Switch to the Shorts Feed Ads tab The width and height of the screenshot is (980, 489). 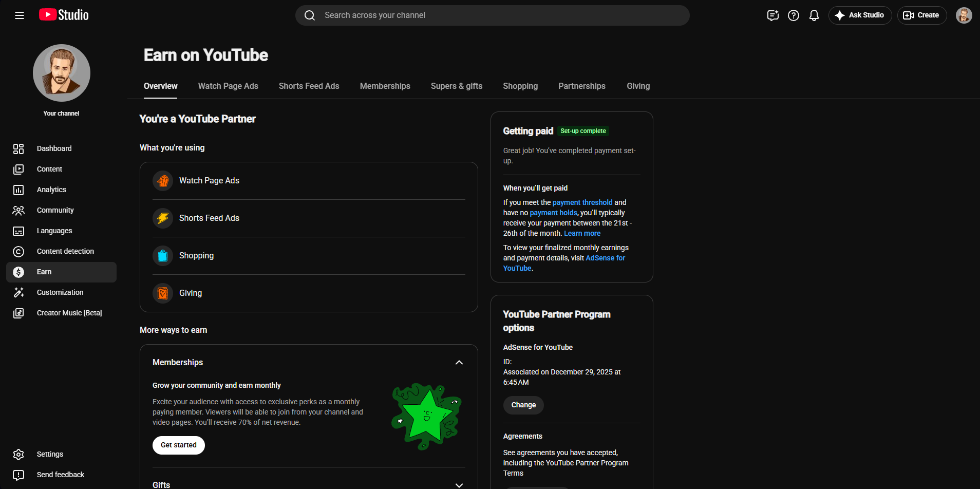(x=309, y=86)
